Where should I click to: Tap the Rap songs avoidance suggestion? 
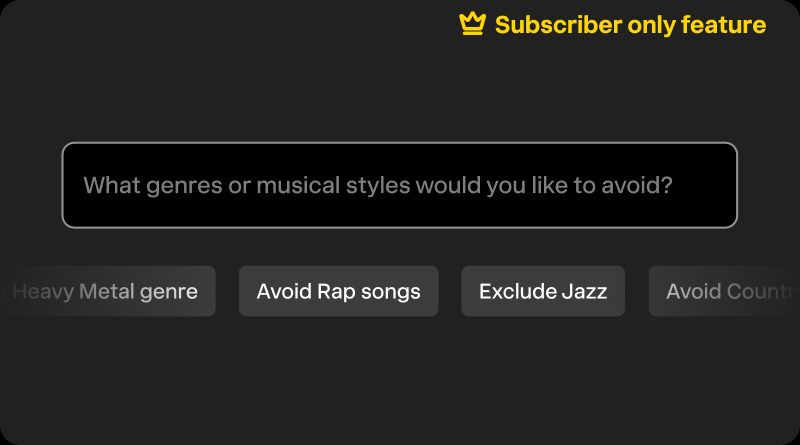338,291
